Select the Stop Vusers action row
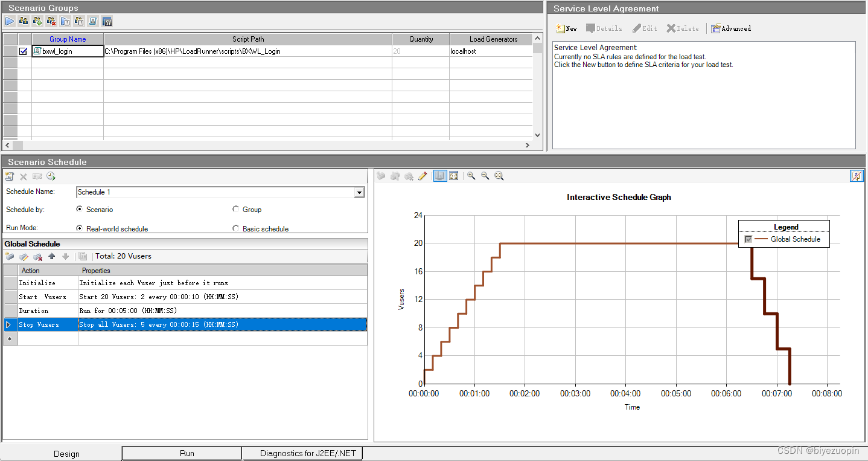 click(x=185, y=324)
